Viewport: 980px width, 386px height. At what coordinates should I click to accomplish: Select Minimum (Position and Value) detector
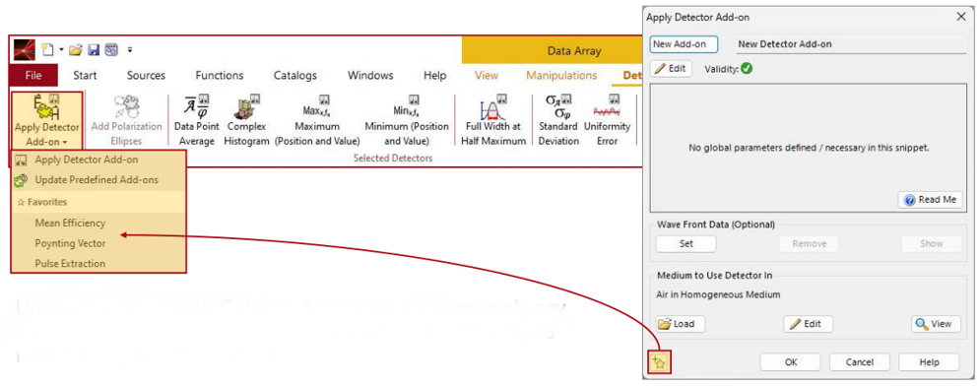[x=407, y=121]
